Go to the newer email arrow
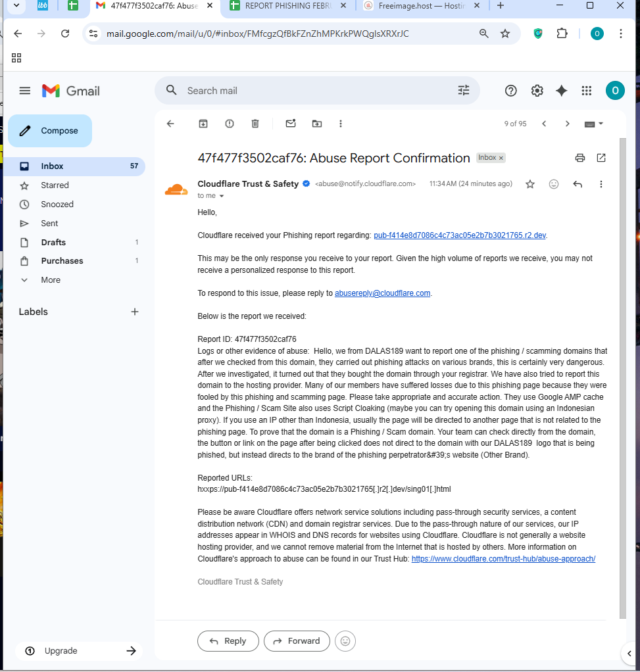640x672 pixels. click(x=544, y=124)
